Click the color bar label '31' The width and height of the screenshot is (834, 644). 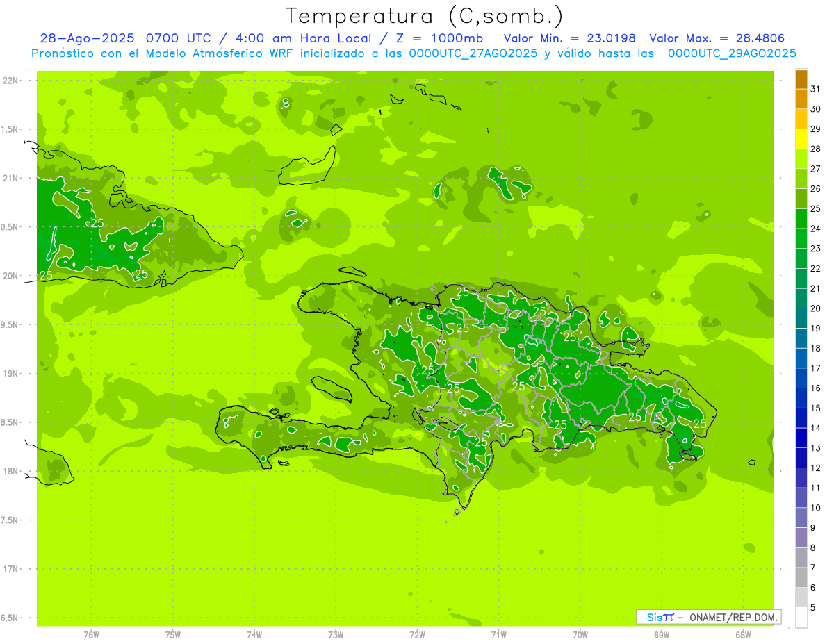pyautogui.click(x=816, y=89)
